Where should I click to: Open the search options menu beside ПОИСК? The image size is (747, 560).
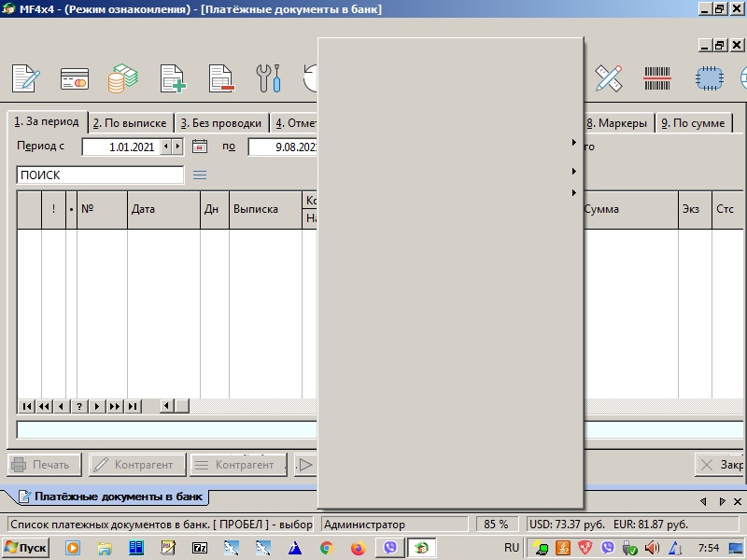pyautogui.click(x=200, y=175)
